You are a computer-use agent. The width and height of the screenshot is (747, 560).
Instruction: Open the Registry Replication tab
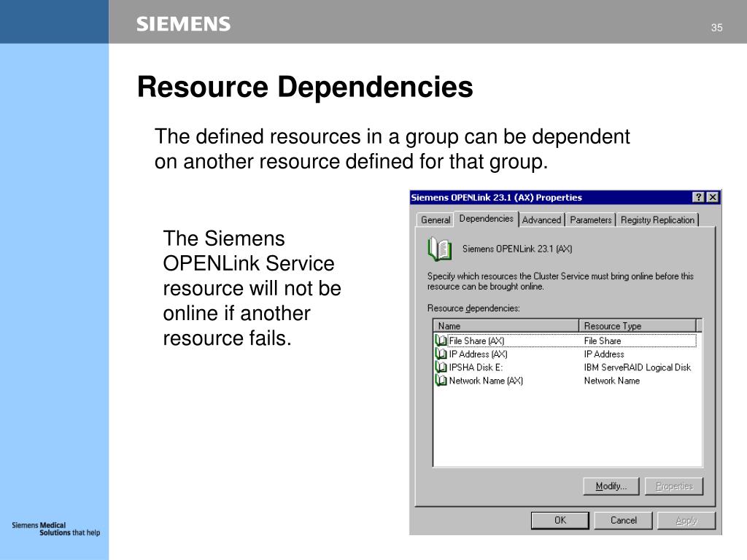657,220
